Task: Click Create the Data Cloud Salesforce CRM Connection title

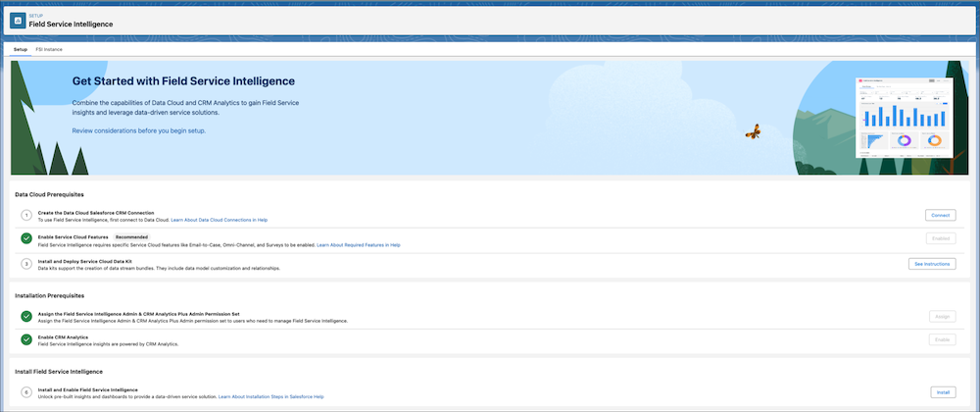Action: 96,213
